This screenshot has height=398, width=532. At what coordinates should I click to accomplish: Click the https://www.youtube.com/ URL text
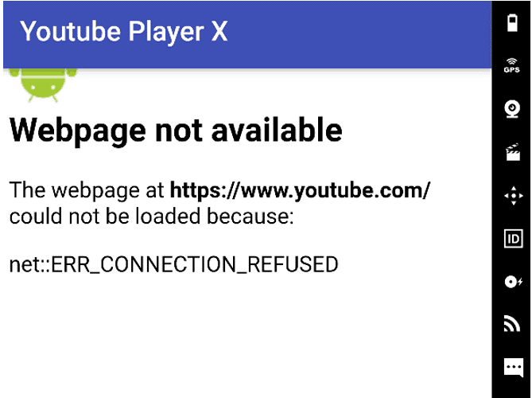tap(300, 190)
